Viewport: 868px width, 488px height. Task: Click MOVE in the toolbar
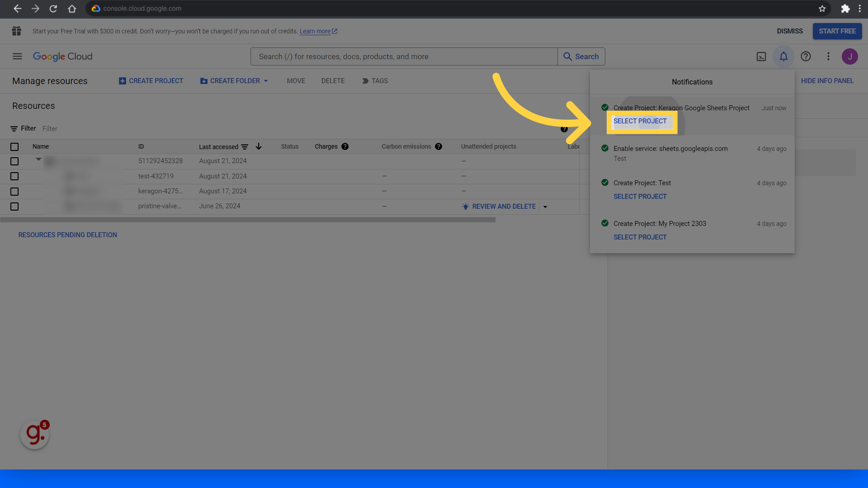tap(296, 81)
